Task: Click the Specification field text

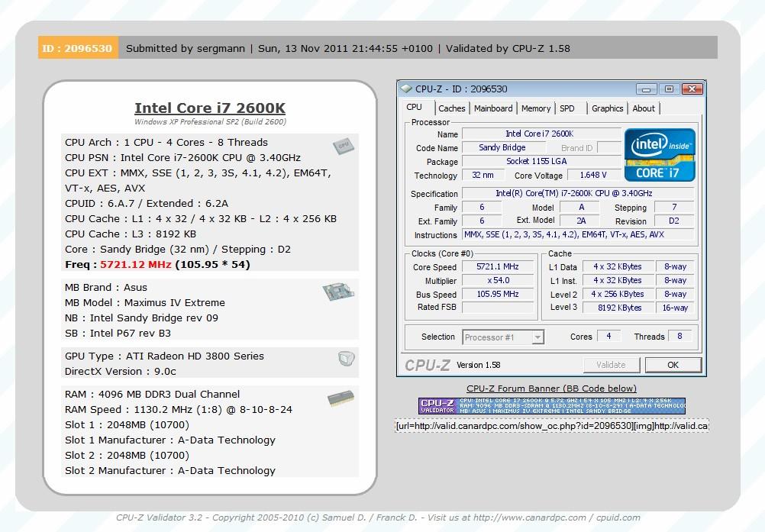Action: [578, 193]
